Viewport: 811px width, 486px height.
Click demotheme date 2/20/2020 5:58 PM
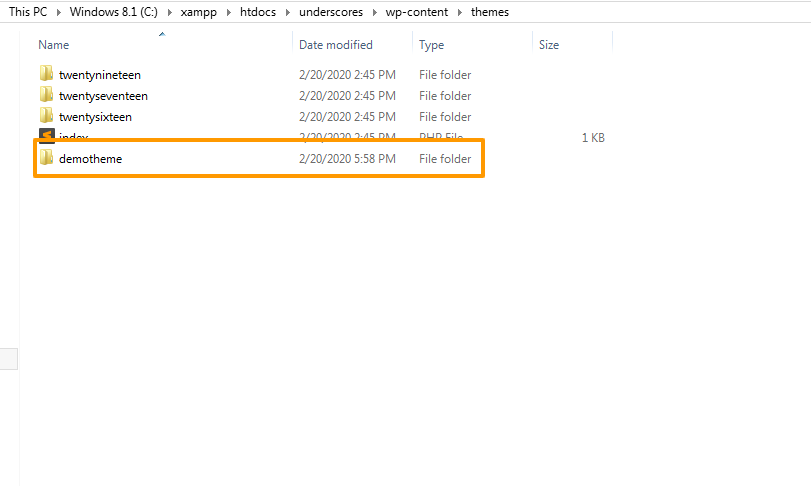pos(347,159)
